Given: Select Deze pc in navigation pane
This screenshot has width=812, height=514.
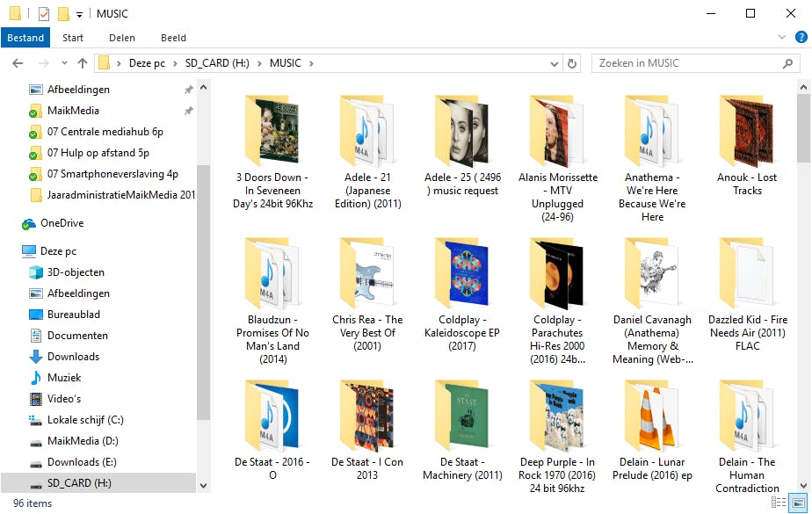Looking at the screenshot, I should coord(58,251).
